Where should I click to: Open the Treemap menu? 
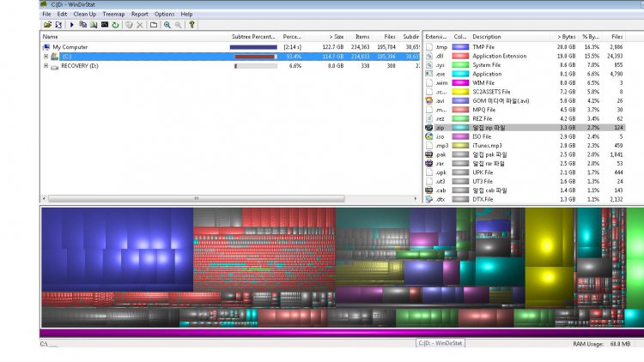(113, 14)
